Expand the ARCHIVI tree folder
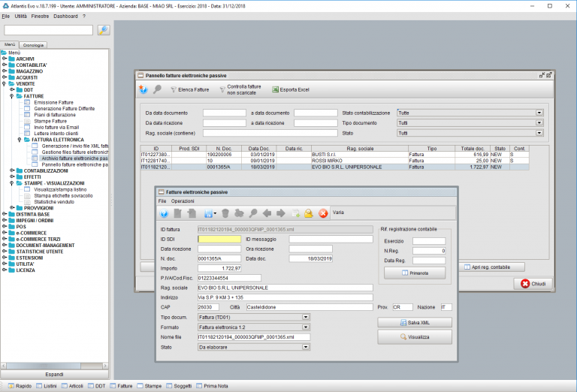The height and width of the screenshot is (392, 577). coord(4,59)
